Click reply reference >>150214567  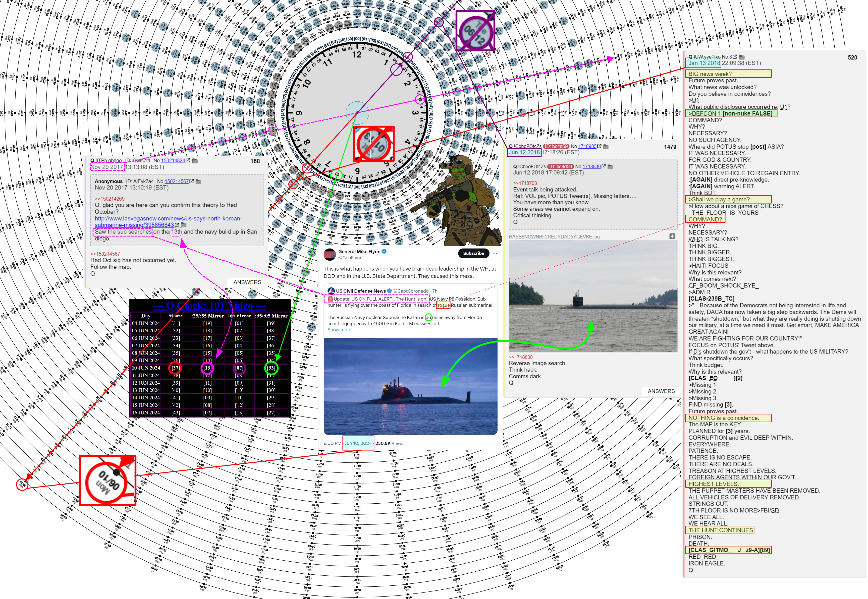point(105,254)
